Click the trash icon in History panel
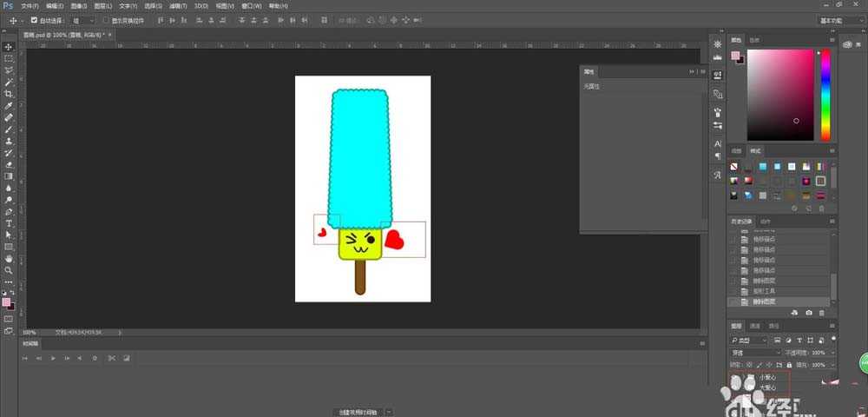 click(x=822, y=312)
